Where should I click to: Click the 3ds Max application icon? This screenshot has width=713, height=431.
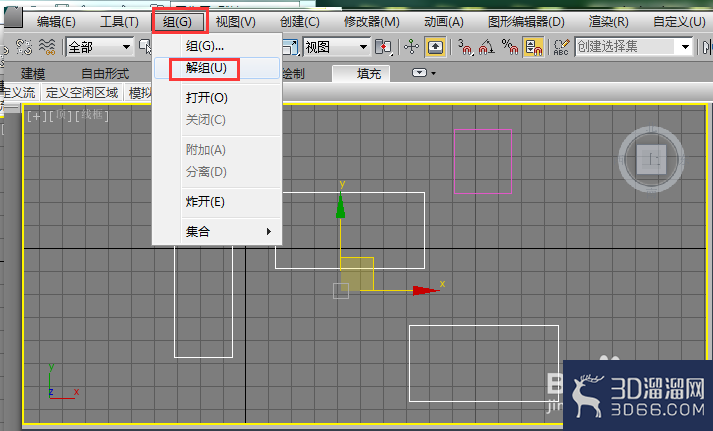[x=14, y=17]
